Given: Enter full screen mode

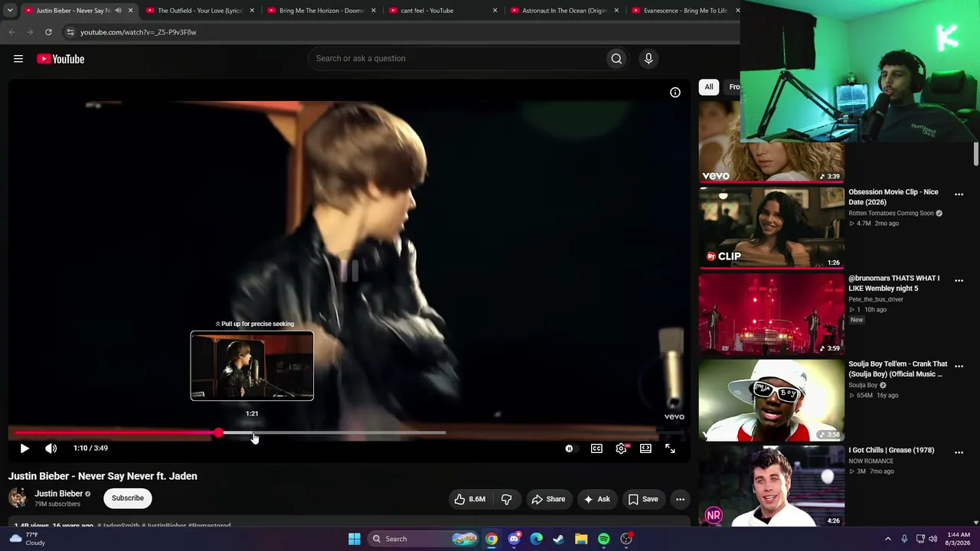Looking at the screenshot, I should tap(670, 448).
